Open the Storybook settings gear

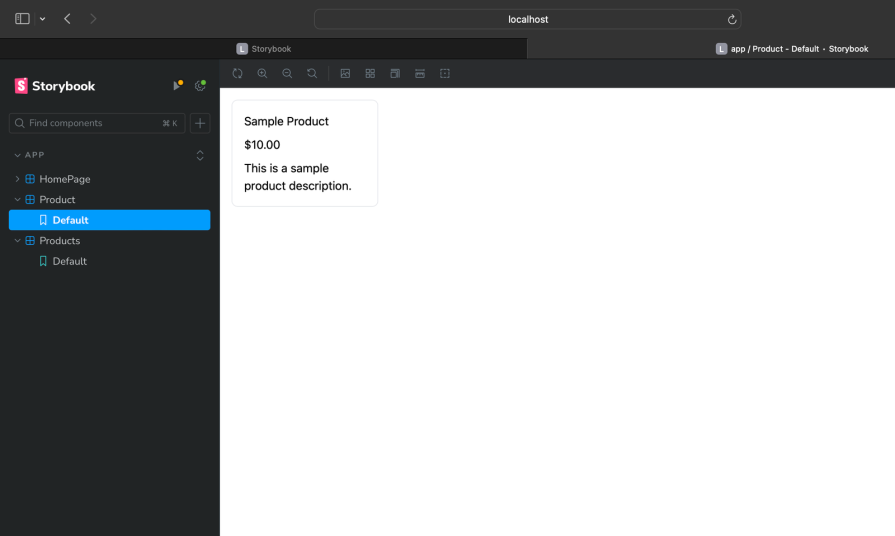point(200,86)
